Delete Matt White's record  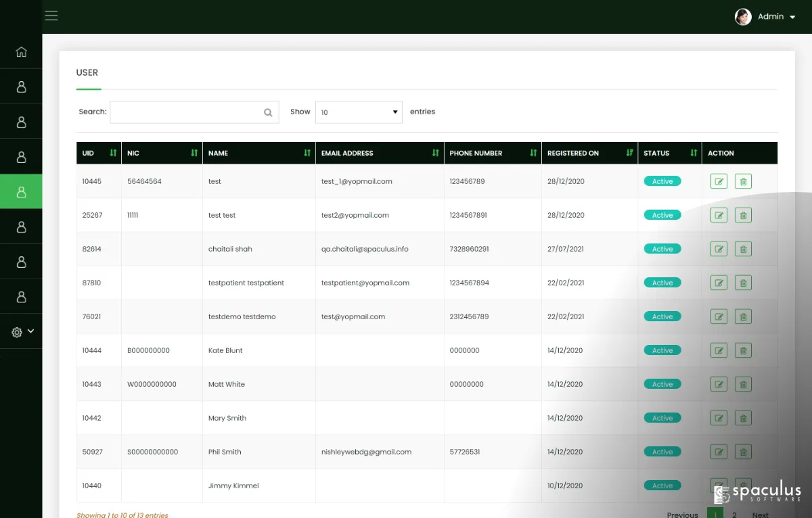click(x=743, y=384)
